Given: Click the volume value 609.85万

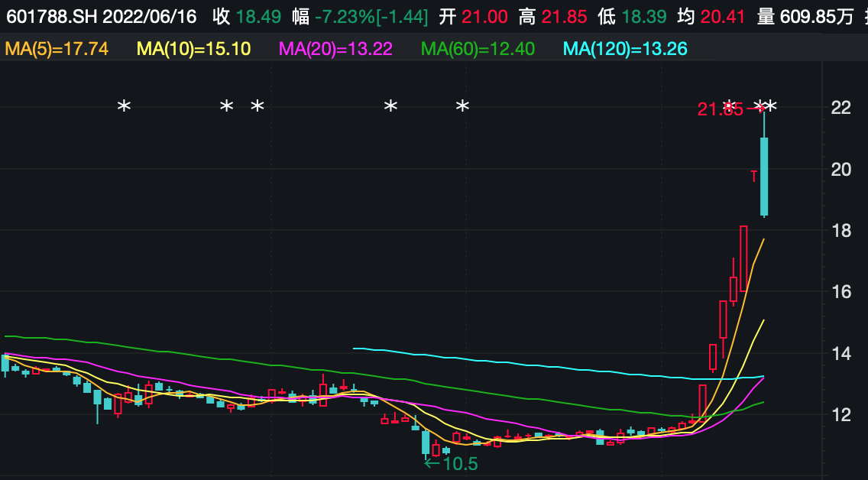Looking at the screenshot, I should (x=817, y=17).
